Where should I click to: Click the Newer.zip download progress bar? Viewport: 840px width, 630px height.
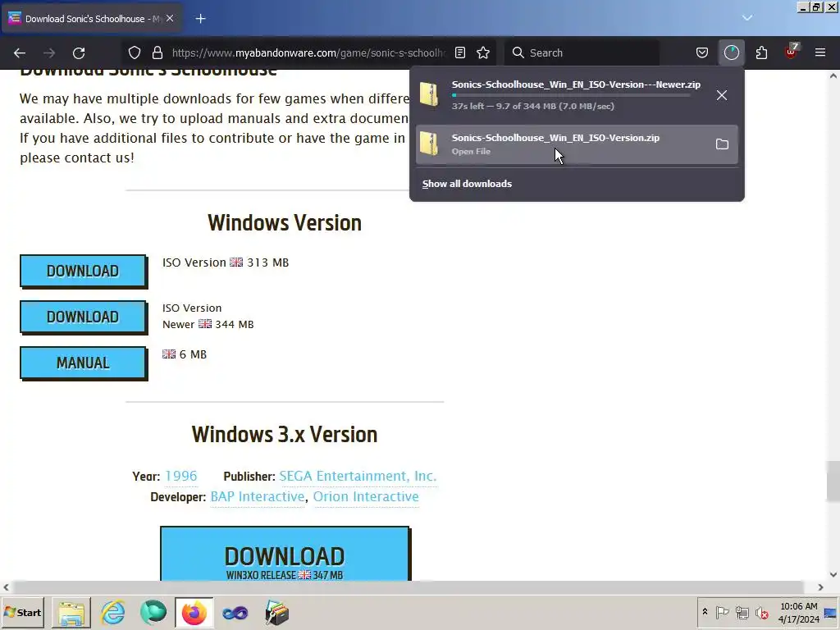[571, 95]
